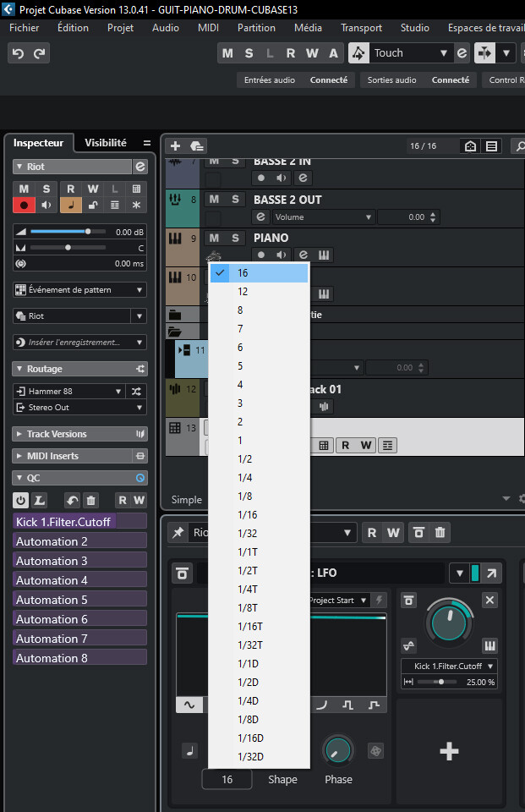Choose 1/8D from the rate list
The height and width of the screenshot is (812, 525).
coord(259,719)
